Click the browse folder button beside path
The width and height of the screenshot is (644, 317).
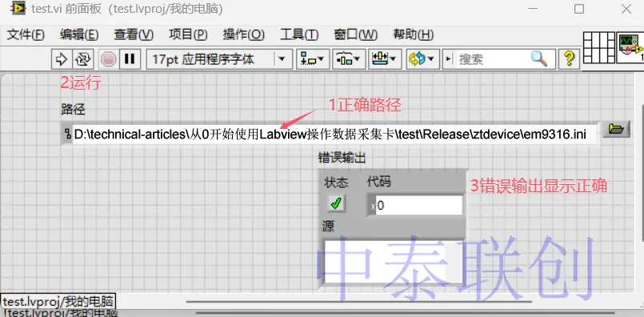(616, 130)
